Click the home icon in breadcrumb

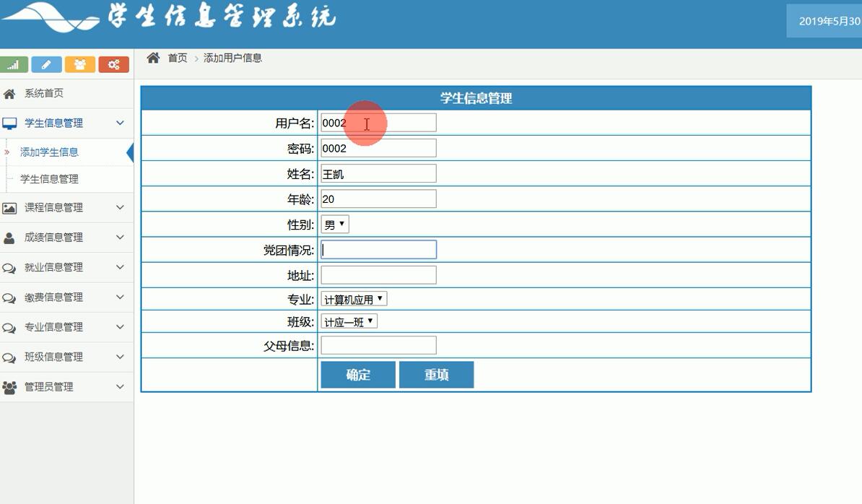click(x=153, y=58)
